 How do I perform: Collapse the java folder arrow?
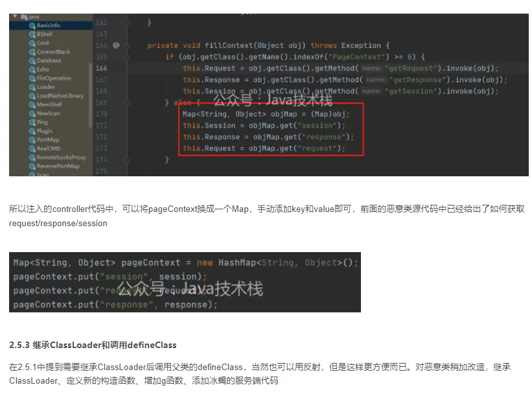click(15, 16)
